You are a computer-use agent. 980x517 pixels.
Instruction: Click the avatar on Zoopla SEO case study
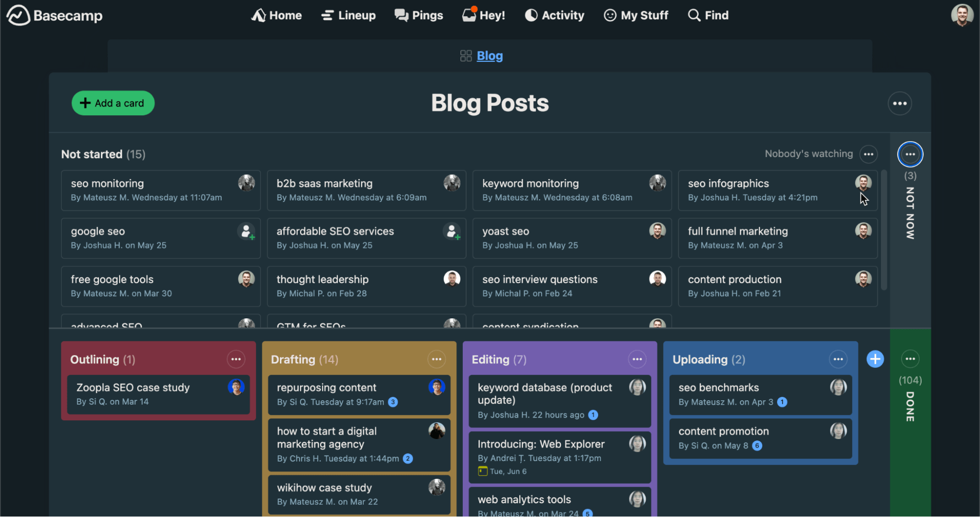tap(236, 387)
